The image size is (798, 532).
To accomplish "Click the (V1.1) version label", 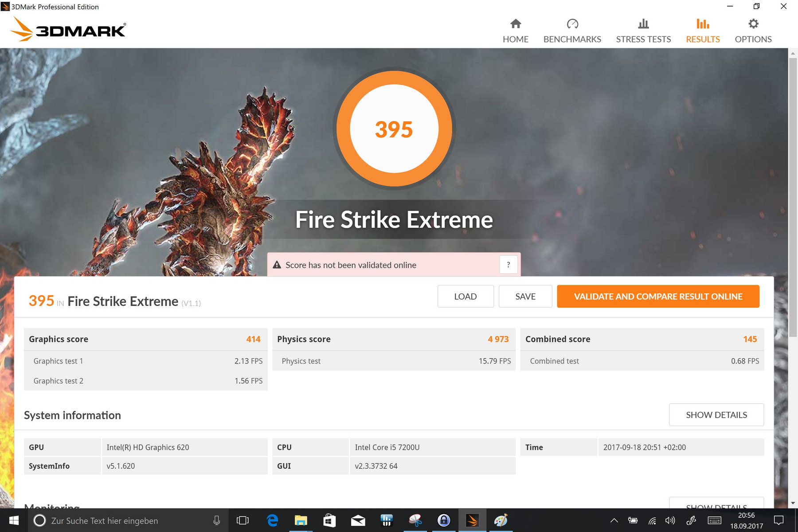I will 191,303.
